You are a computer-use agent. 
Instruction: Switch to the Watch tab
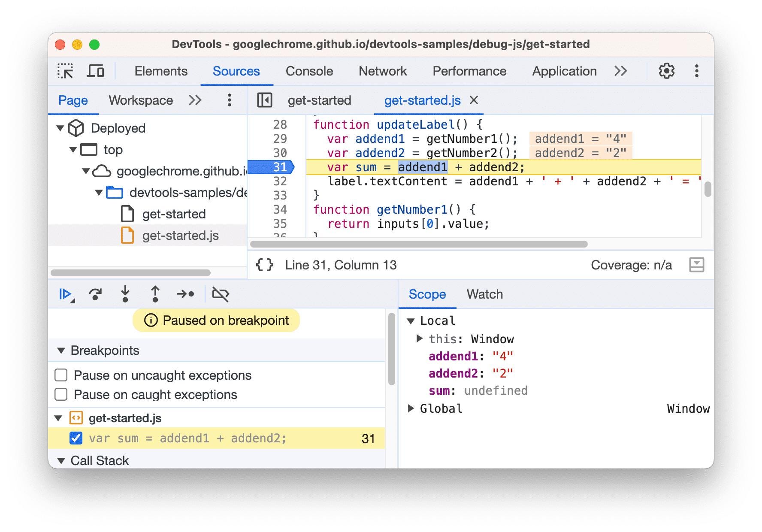coord(485,294)
